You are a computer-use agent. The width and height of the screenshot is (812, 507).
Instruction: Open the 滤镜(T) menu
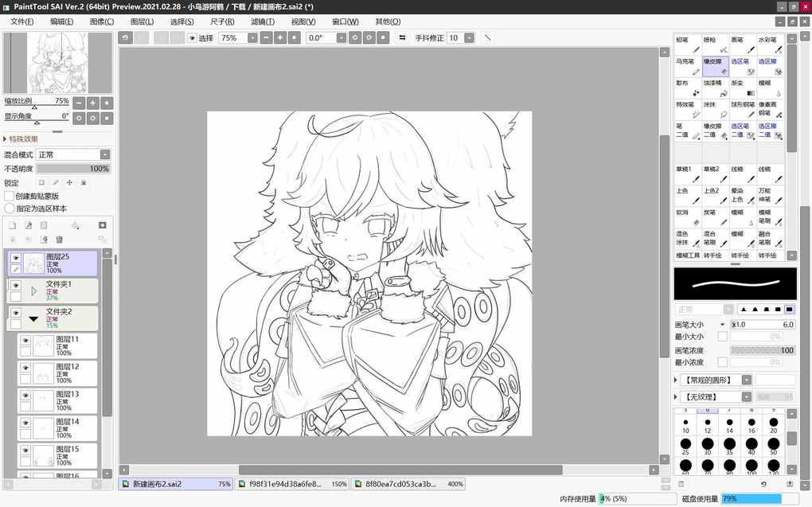coord(262,21)
